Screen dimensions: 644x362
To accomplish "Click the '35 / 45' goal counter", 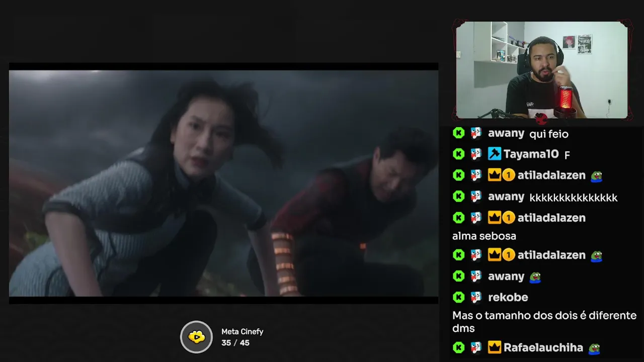I will [235, 343].
